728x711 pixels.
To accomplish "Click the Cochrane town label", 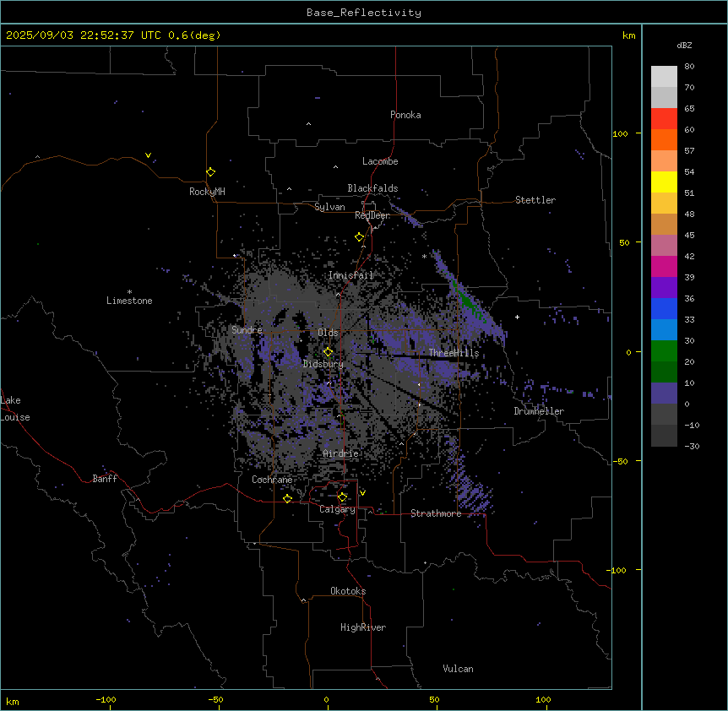I will click(272, 480).
